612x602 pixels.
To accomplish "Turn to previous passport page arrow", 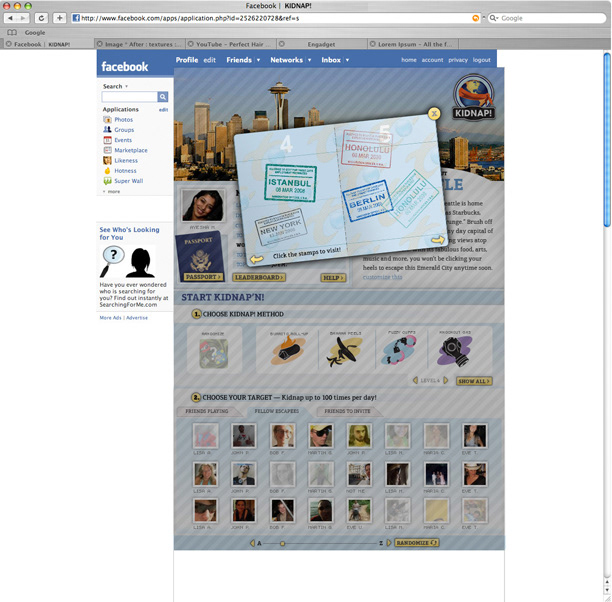I will [256, 259].
